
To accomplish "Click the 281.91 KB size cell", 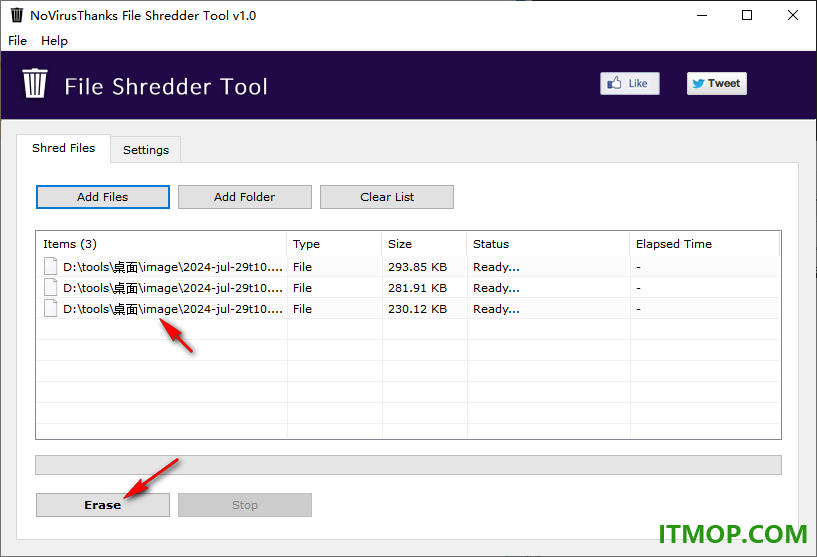I will click(x=417, y=288).
